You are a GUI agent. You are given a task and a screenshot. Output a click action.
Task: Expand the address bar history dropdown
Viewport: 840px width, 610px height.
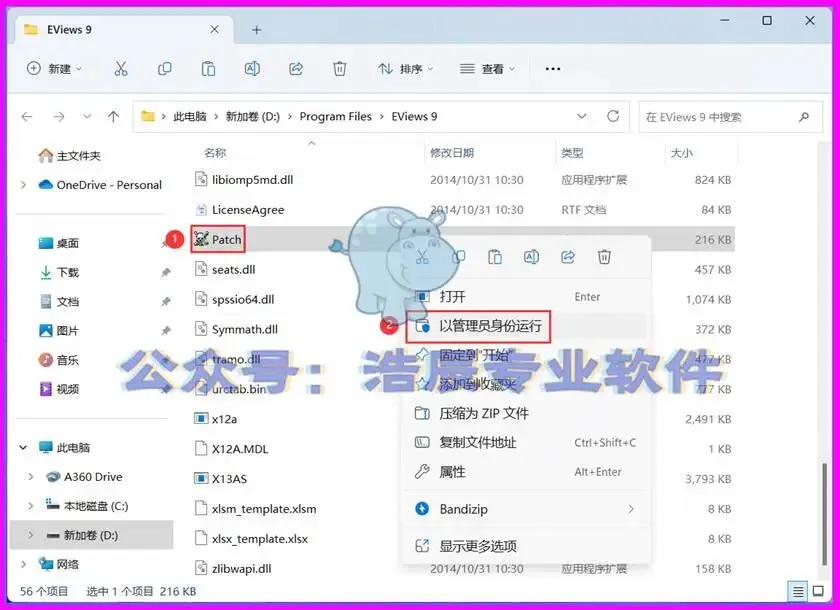pyautogui.click(x=581, y=116)
